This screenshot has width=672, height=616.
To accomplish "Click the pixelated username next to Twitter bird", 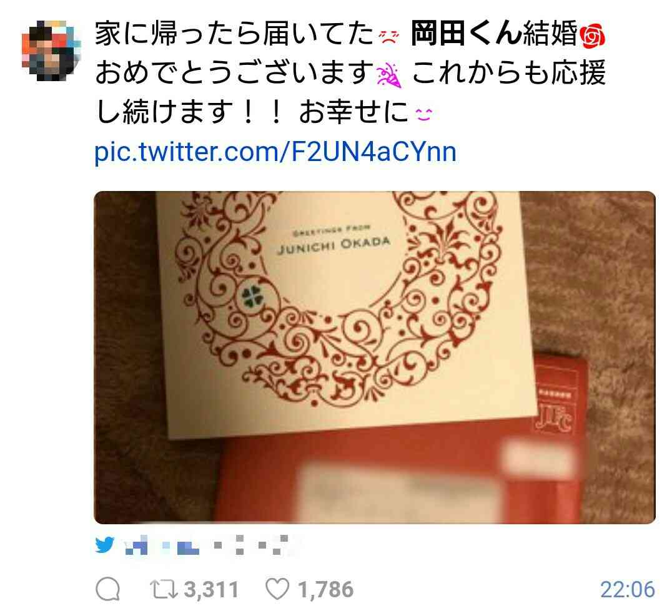I will point(207,545).
